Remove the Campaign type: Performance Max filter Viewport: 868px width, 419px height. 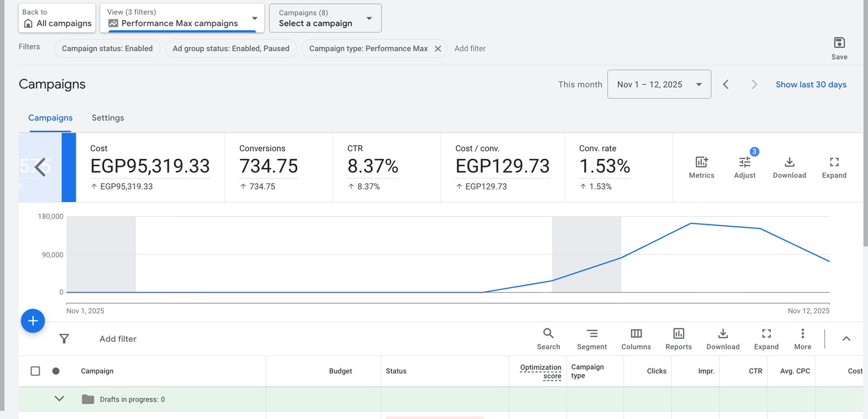coord(438,49)
